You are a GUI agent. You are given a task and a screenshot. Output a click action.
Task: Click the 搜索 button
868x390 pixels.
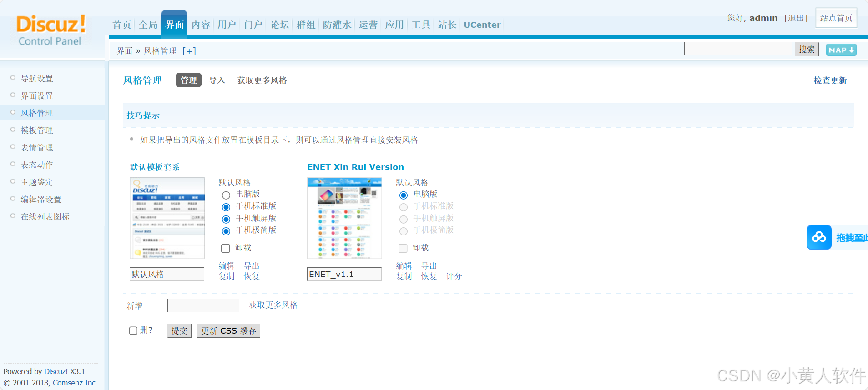[x=807, y=49]
